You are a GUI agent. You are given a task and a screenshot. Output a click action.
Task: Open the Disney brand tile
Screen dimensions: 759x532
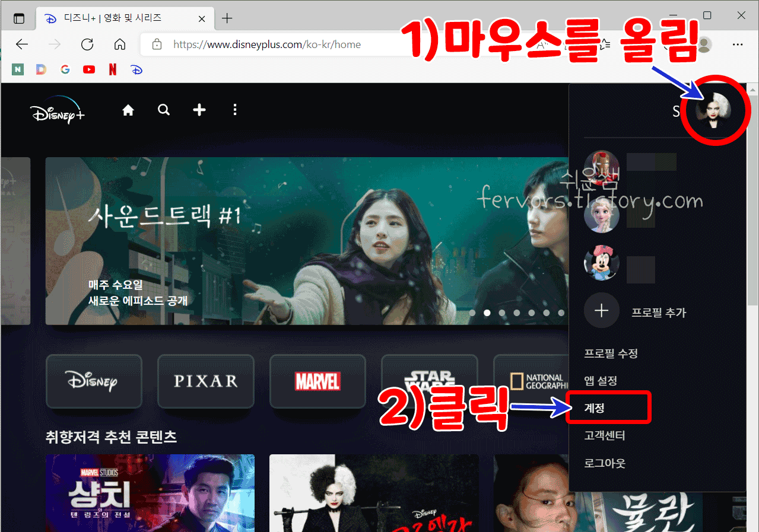coord(94,381)
